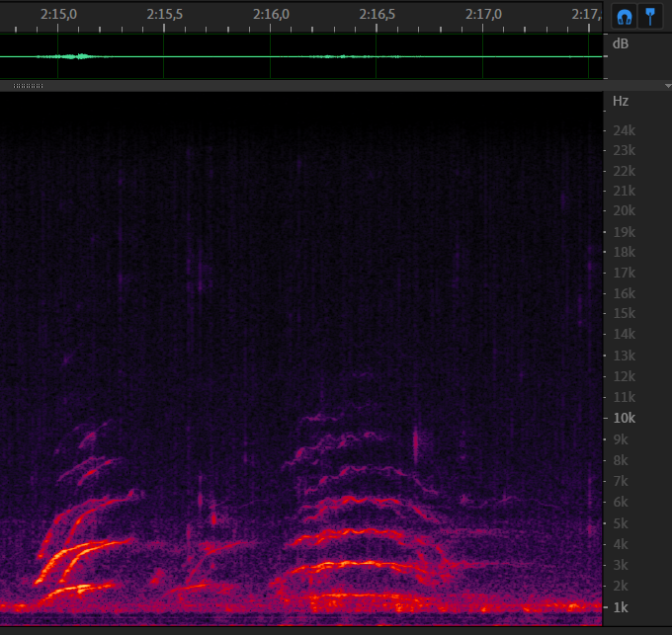Image resolution: width=672 pixels, height=635 pixels.
Task: Click the dB label of the amplitude scale
Action: click(x=621, y=44)
